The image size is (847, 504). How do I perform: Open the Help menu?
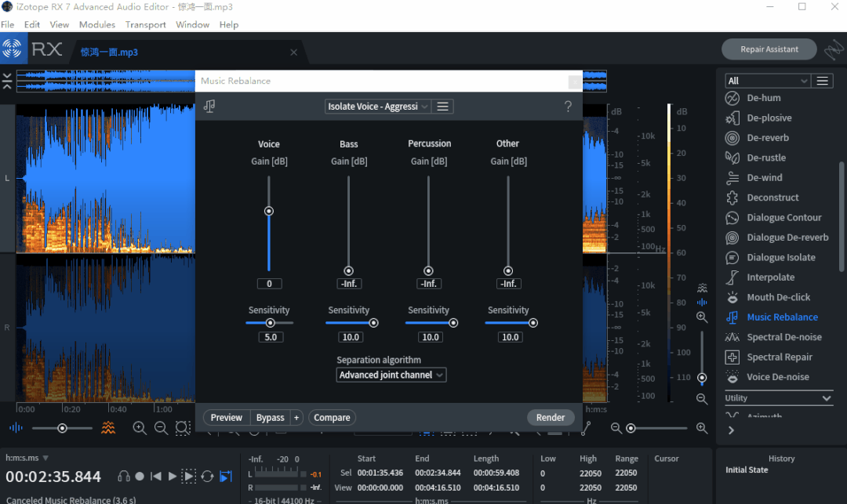coord(229,25)
